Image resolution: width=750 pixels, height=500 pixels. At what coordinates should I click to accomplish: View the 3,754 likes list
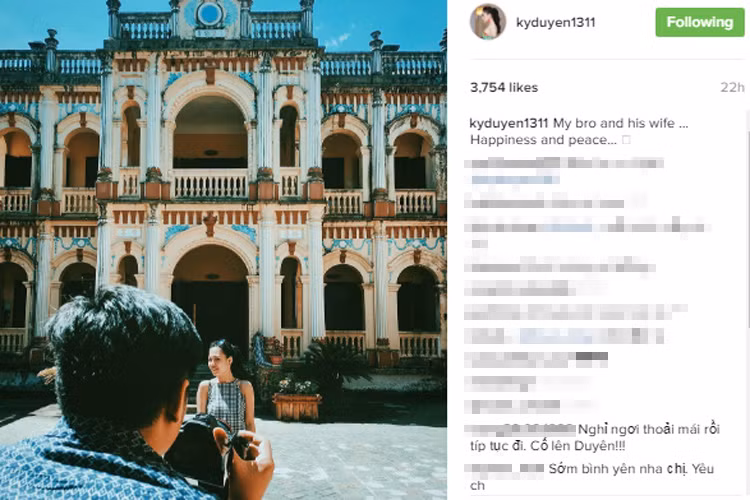pos(504,88)
